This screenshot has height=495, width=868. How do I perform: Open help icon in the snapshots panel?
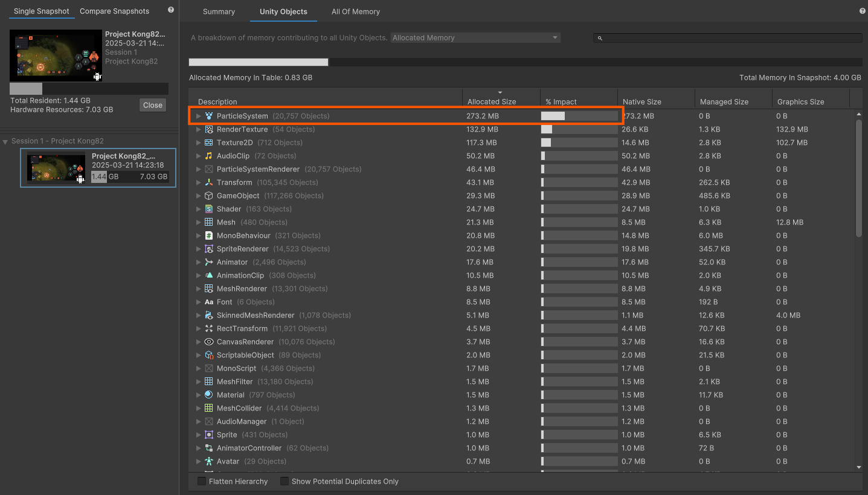[x=171, y=10]
